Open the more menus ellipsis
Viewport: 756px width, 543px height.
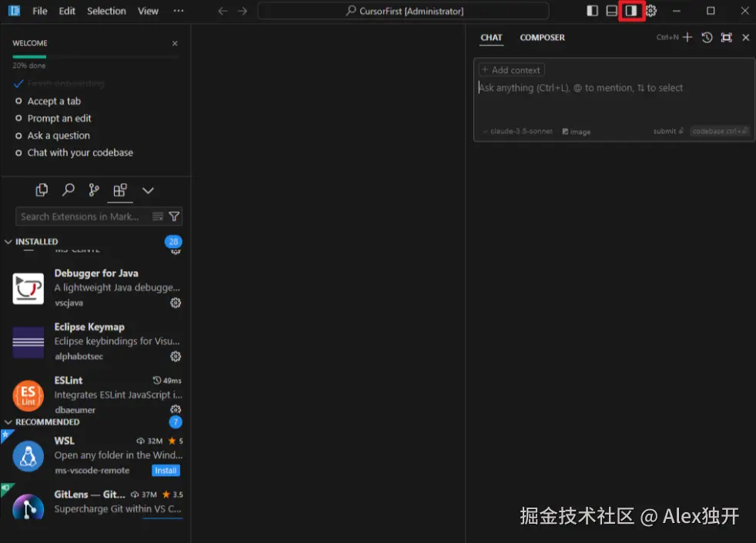coord(179,11)
